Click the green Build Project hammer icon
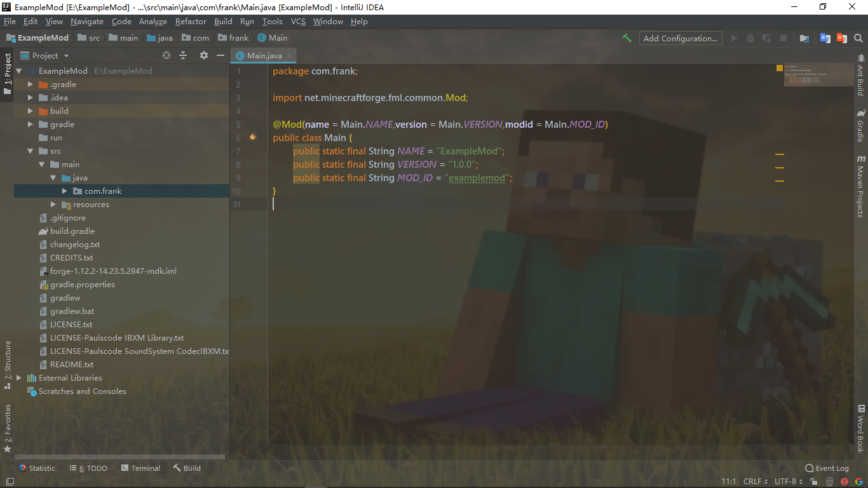The image size is (868, 488). coord(627,38)
